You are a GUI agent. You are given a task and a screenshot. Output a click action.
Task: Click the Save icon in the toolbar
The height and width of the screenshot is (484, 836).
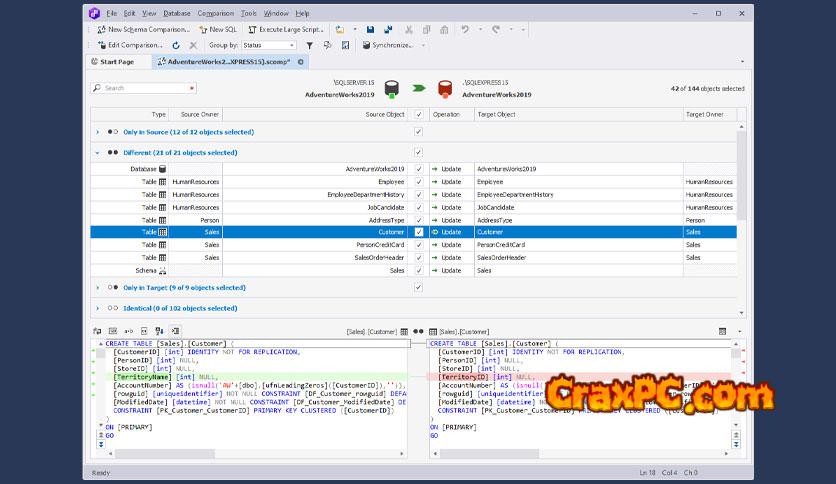click(x=370, y=30)
